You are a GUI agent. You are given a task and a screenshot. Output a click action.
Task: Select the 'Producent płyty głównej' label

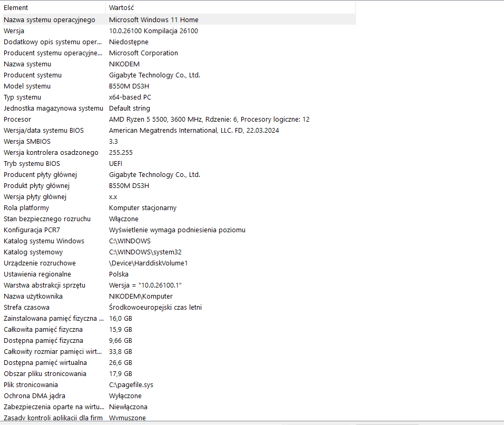[41, 175]
